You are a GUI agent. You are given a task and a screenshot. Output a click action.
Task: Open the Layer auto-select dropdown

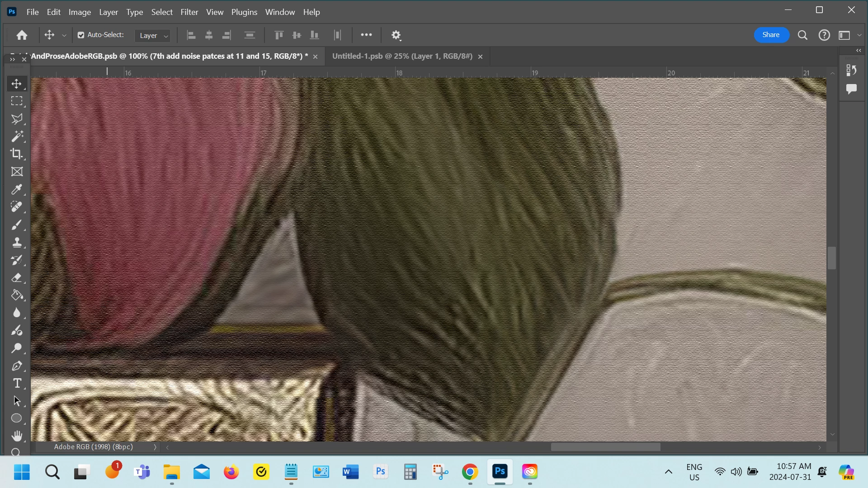153,36
